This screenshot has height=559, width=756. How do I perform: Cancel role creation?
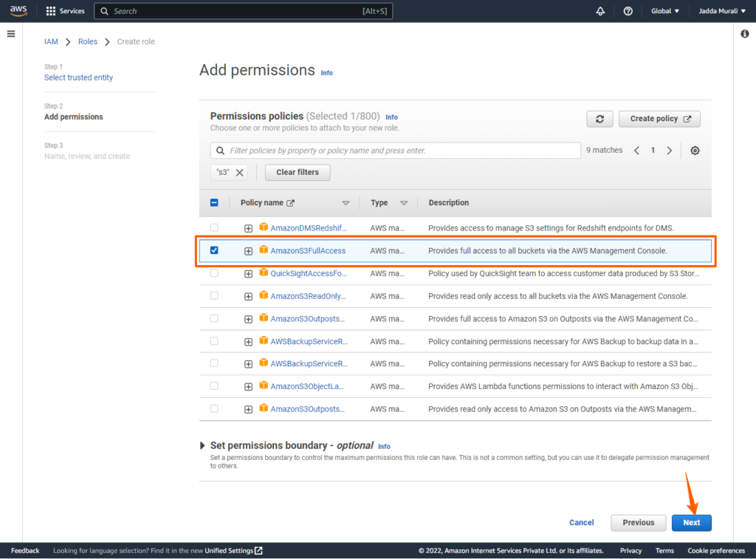pos(582,523)
